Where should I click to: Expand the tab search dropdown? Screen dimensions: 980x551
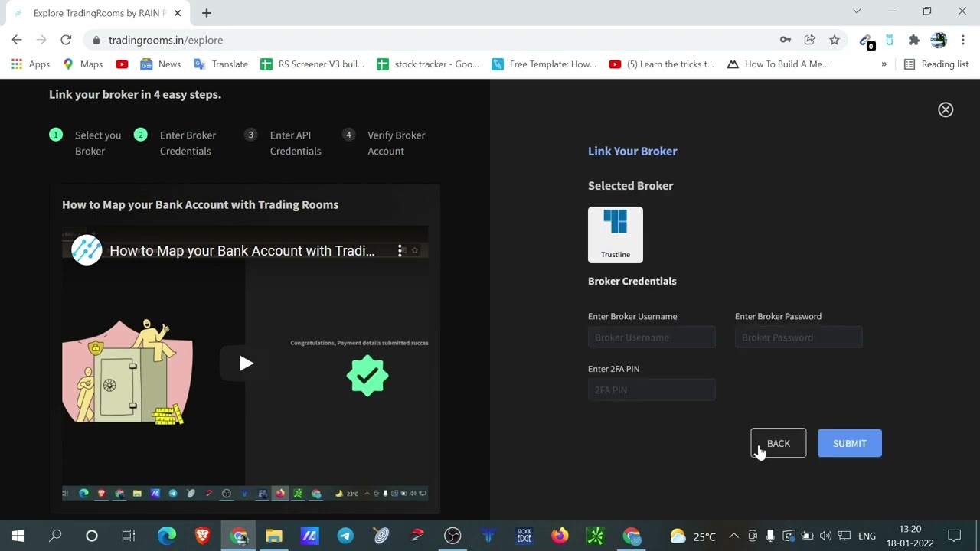(857, 11)
